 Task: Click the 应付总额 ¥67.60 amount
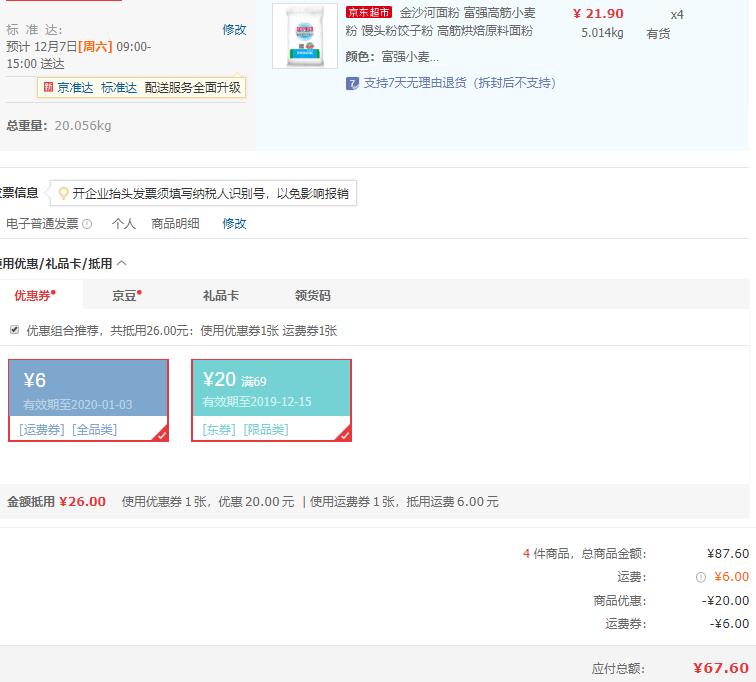[721, 668]
